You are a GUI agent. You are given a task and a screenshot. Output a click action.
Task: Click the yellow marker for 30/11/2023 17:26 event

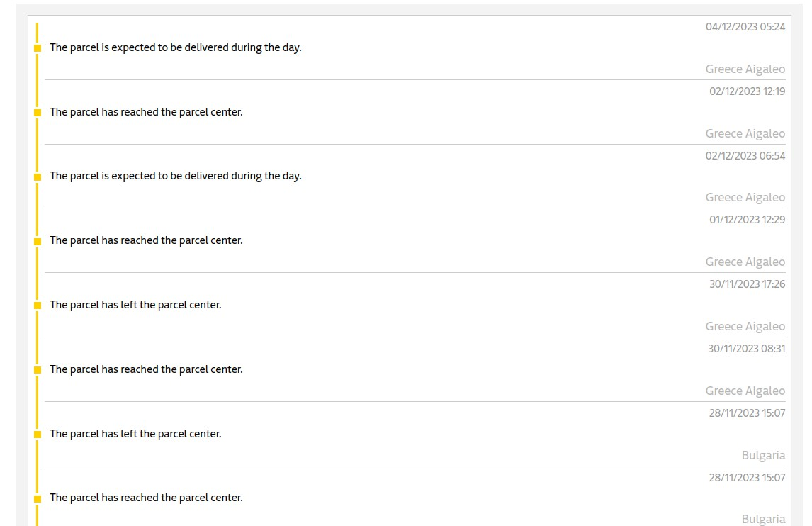pyautogui.click(x=38, y=306)
